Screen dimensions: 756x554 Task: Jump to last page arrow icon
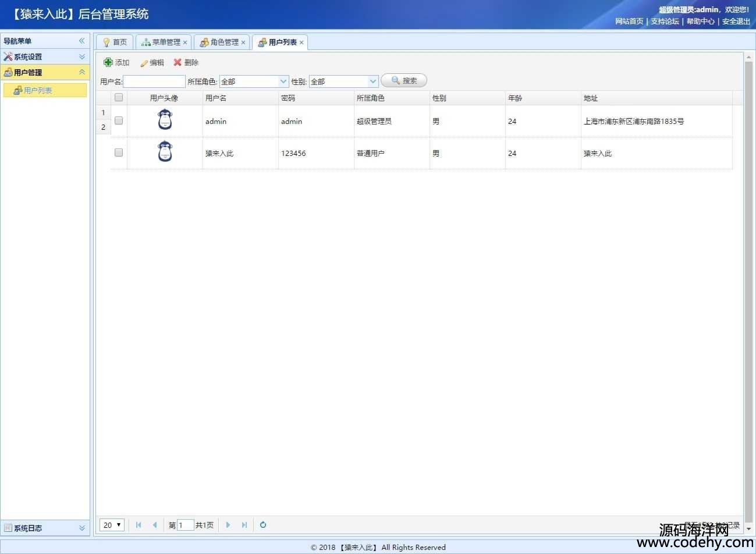click(244, 525)
